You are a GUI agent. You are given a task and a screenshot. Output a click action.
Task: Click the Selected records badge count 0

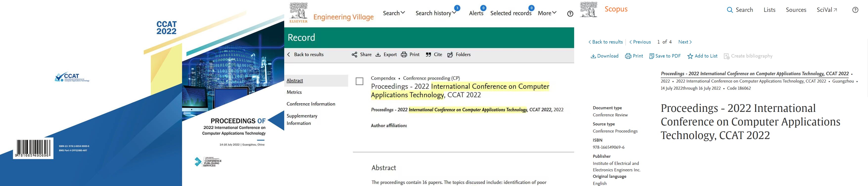[x=531, y=8]
